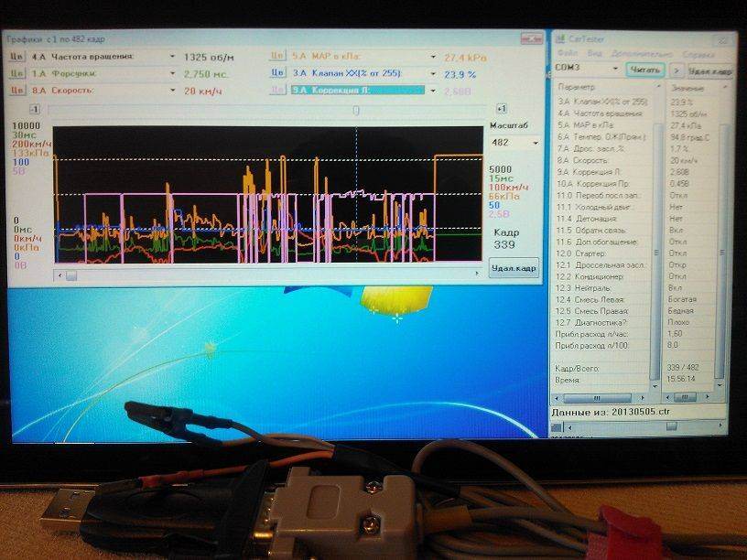The height and width of the screenshot is (560, 747).
Task: Click color button for MAP в кПа channel
Action: click(277, 56)
